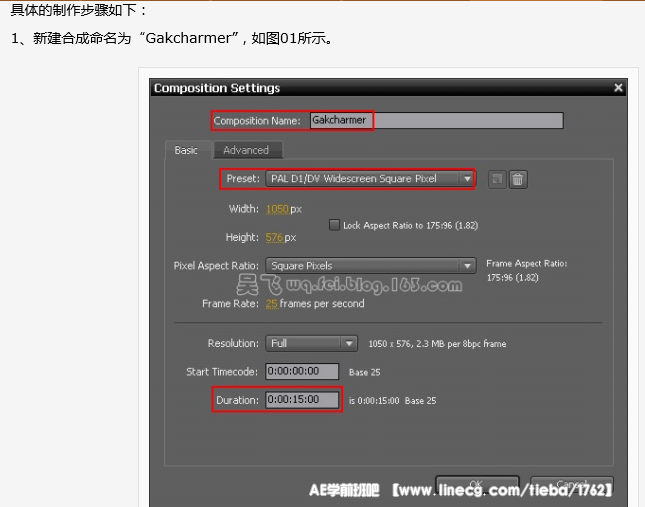
Task: Click the Composition Name input field
Action: pos(436,120)
